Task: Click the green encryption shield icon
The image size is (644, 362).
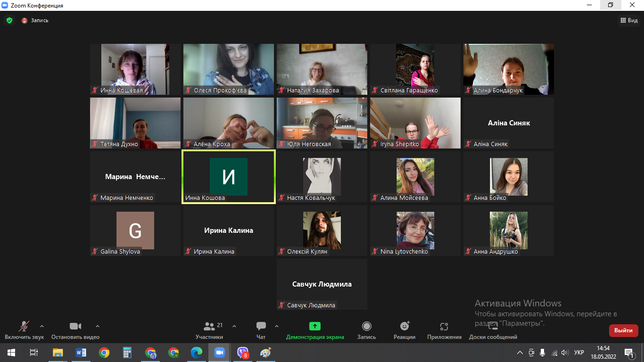Action: [x=9, y=20]
